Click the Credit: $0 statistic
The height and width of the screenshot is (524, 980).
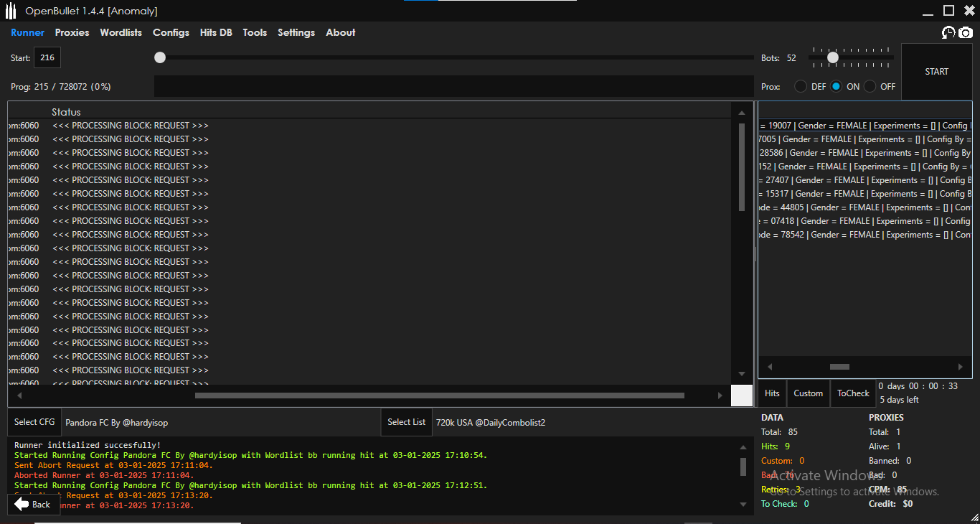(891, 504)
